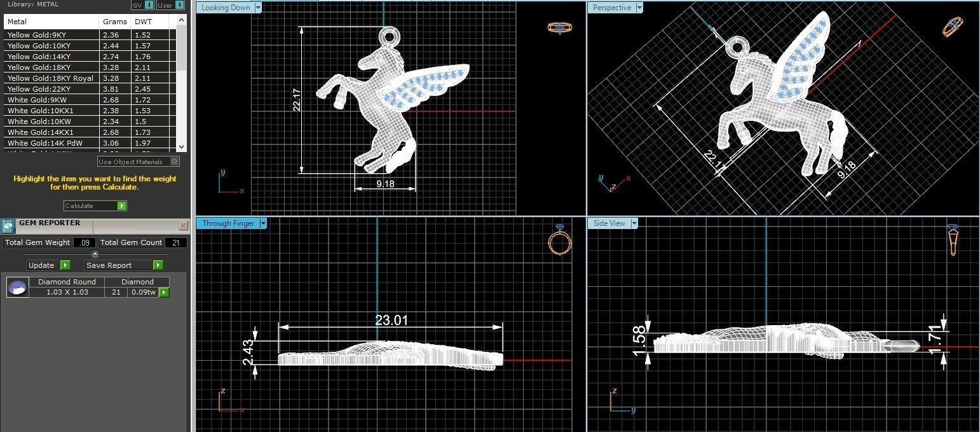Select the White Gold:14KX1 row
980x432 pixels.
coord(90,132)
